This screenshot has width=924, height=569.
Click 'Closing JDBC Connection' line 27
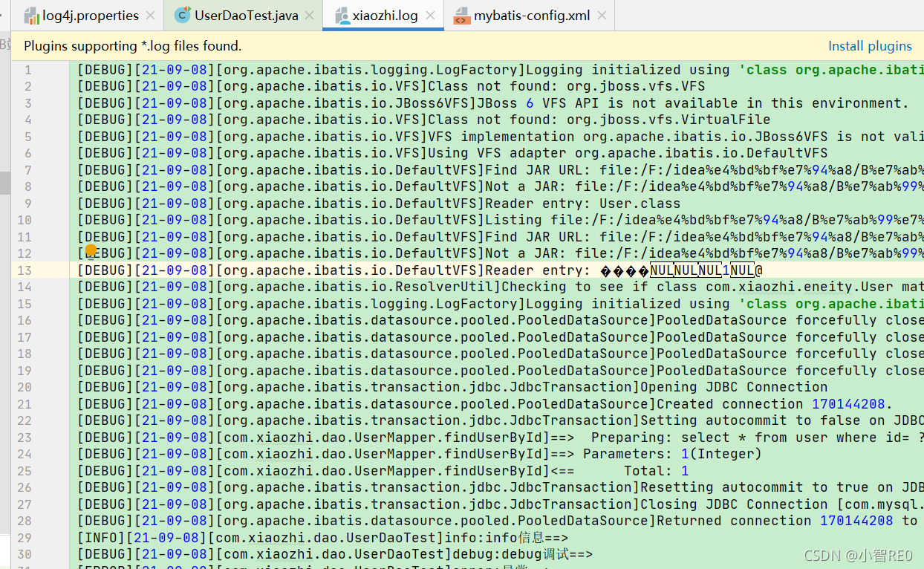500,504
